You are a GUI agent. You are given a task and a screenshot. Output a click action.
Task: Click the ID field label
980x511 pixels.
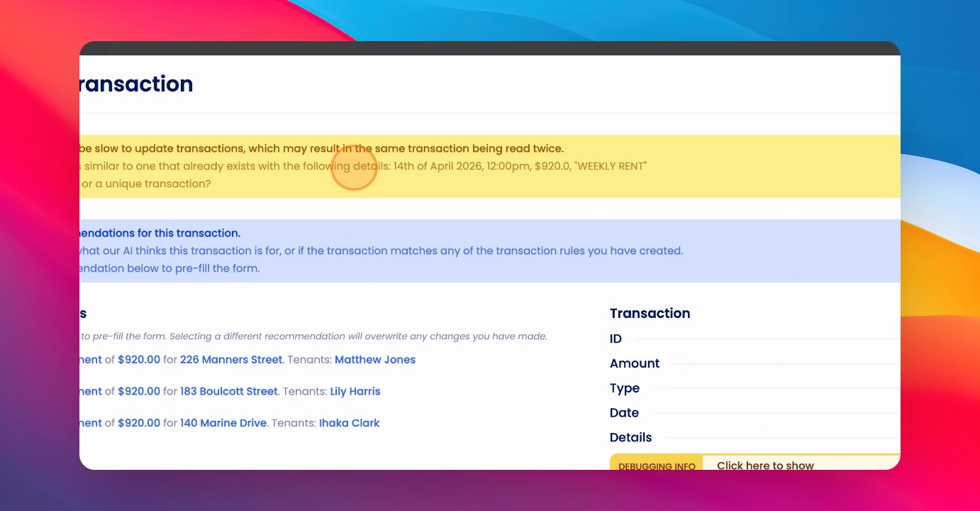616,339
